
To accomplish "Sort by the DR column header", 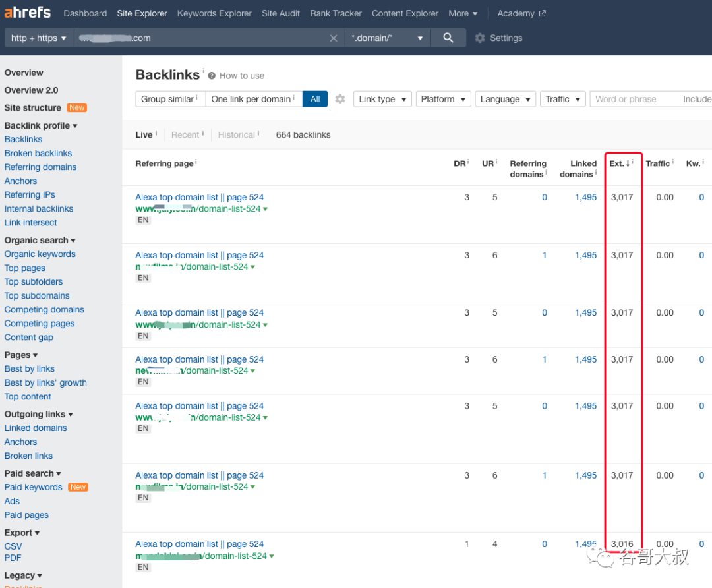I will pos(460,163).
